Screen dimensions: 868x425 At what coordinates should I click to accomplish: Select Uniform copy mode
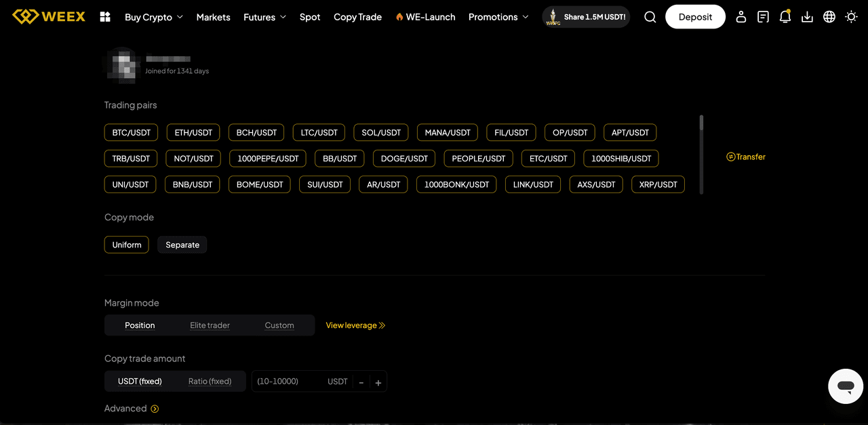tap(127, 245)
